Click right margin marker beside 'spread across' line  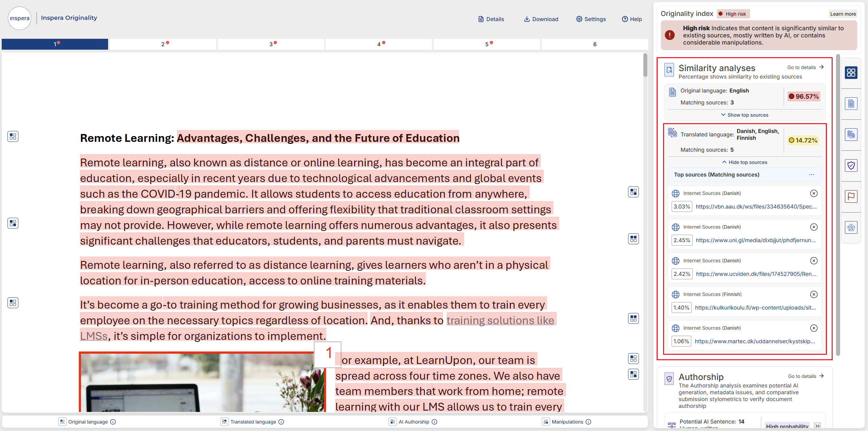pos(633,374)
